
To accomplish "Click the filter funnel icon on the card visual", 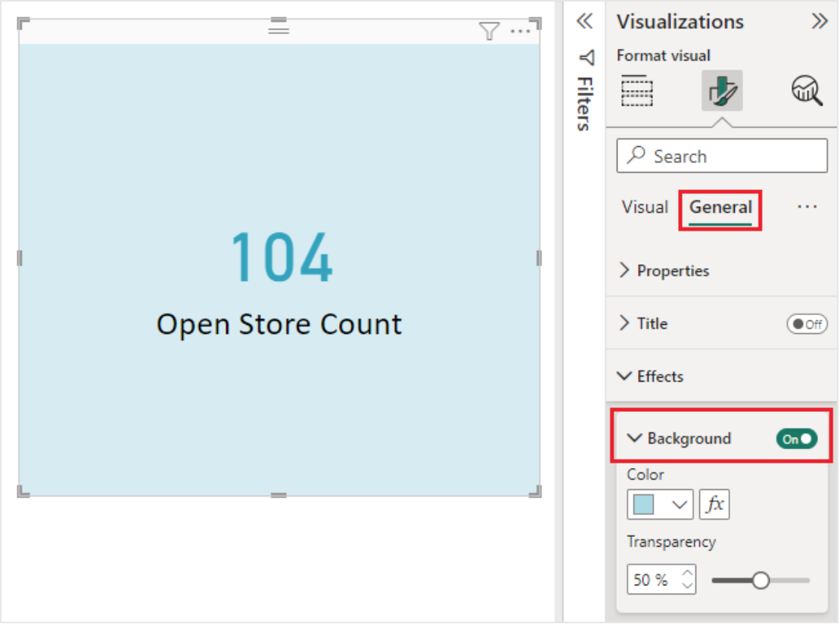I will (x=489, y=31).
